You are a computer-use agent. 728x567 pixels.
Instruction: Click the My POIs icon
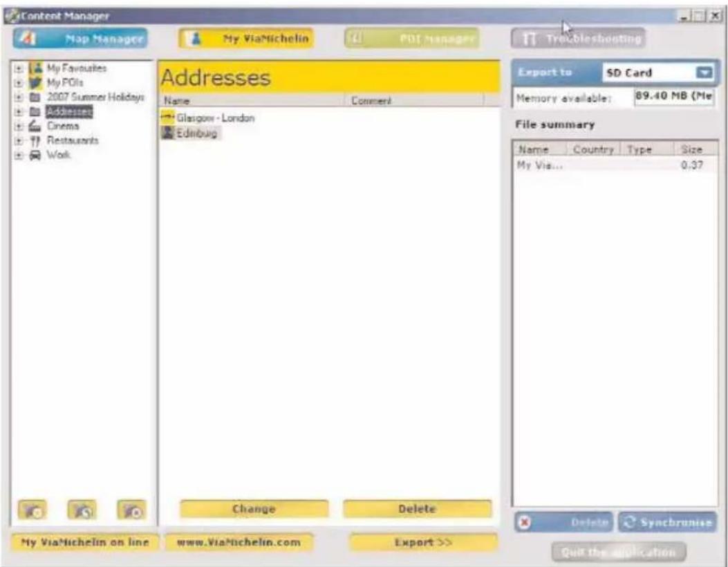(35, 83)
